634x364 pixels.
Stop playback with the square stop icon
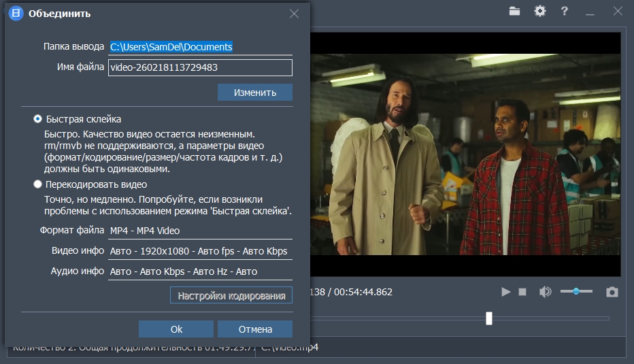pyautogui.click(x=522, y=292)
